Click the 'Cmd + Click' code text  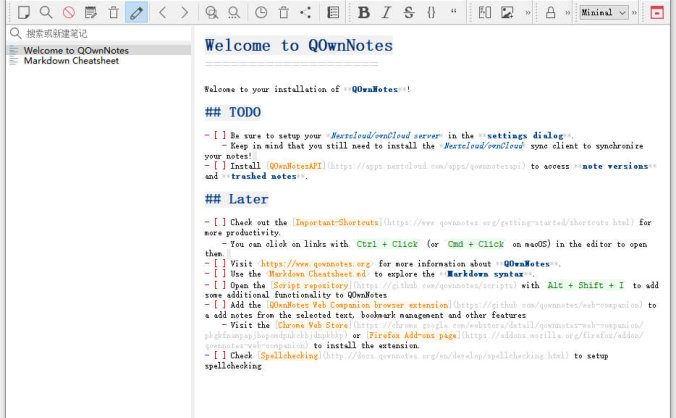[476, 244]
